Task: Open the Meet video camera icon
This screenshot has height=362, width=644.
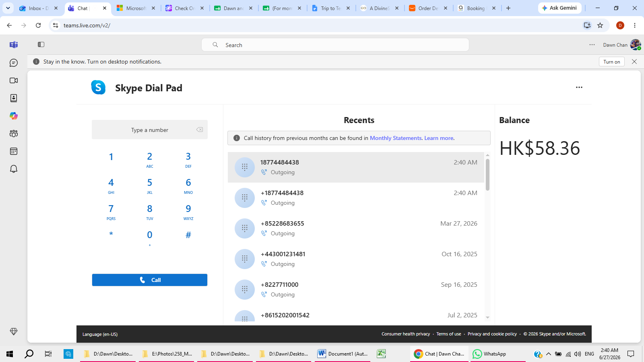Action: click(x=14, y=80)
